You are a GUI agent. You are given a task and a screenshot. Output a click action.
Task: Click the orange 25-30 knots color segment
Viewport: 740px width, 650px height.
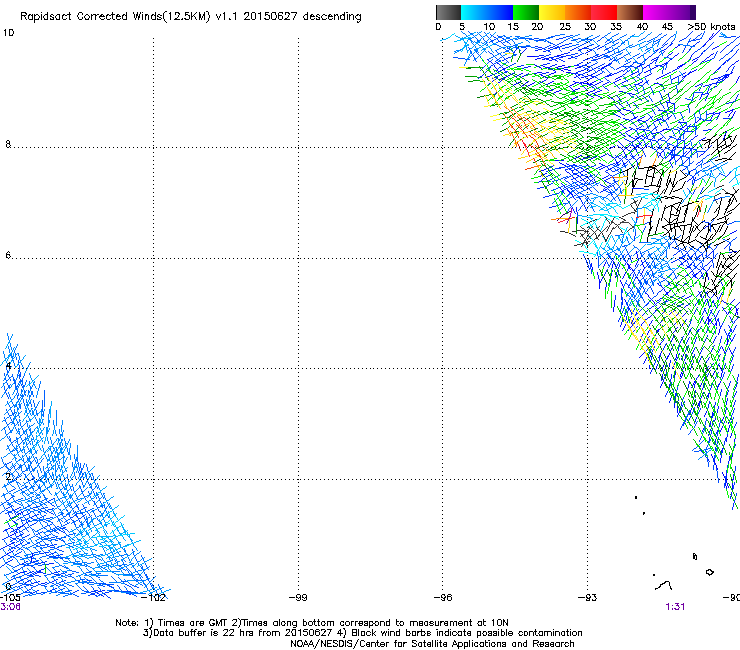point(578,12)
